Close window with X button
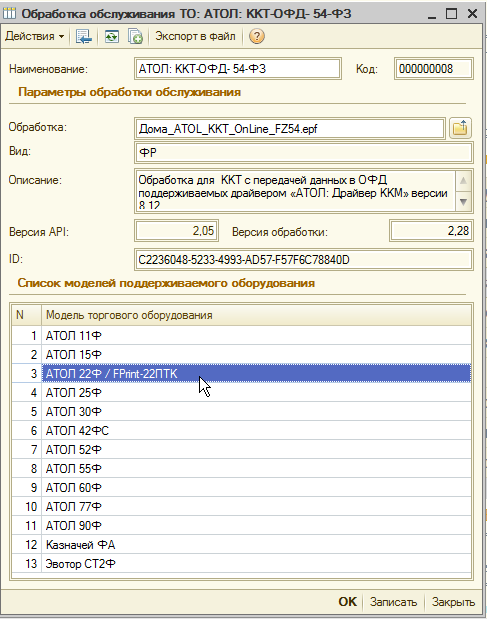 [x=472, y=13]
